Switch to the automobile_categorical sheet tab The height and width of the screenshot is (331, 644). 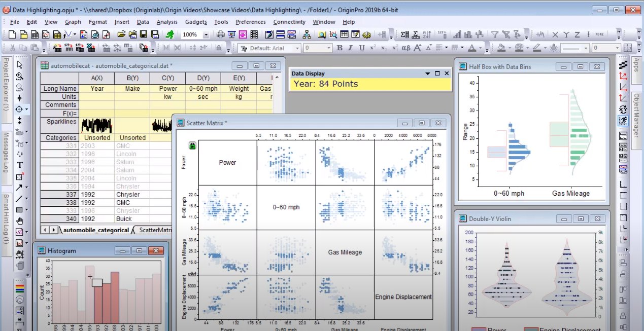click(x=95, y=230)
